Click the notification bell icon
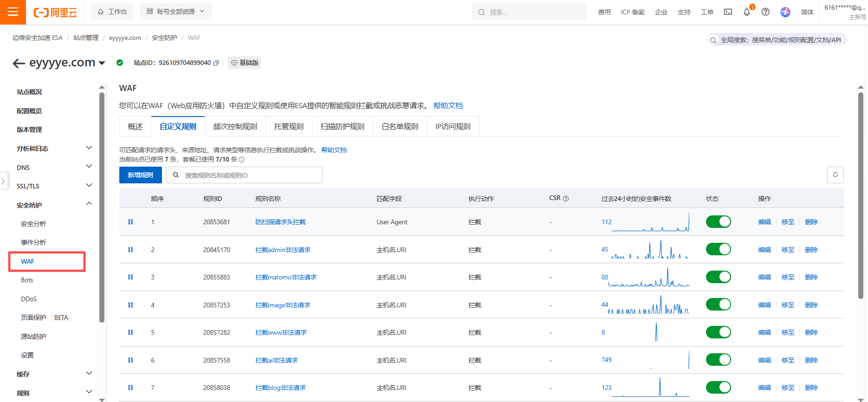The width and height of the screenshot is (868, 402). pos(746,12)
